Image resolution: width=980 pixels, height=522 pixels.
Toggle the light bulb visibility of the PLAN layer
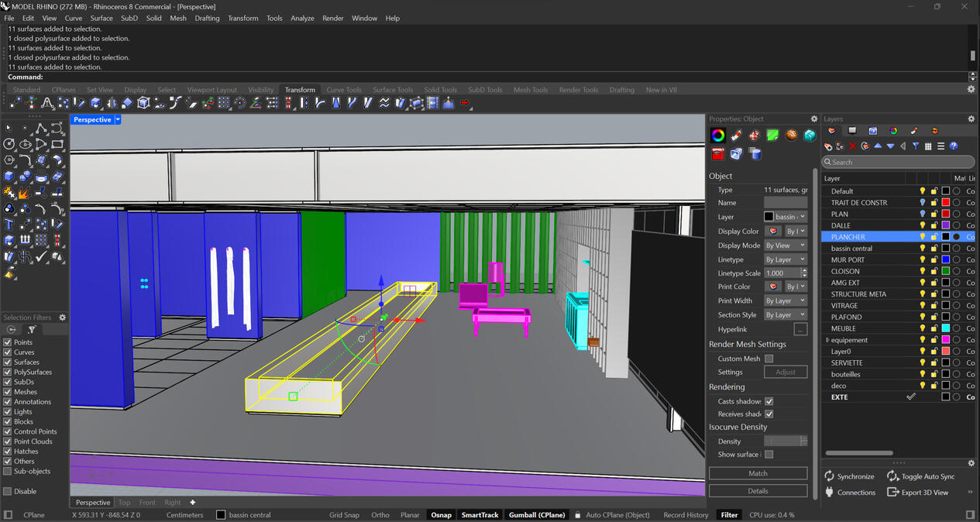[x=922, y=214]
